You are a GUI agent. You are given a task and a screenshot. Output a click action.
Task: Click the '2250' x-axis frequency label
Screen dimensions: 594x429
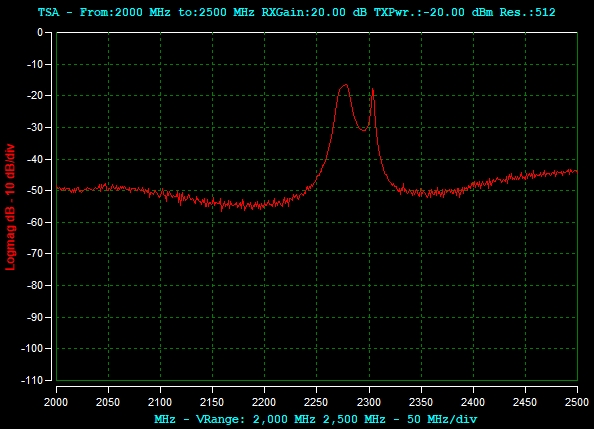point(317,402)
